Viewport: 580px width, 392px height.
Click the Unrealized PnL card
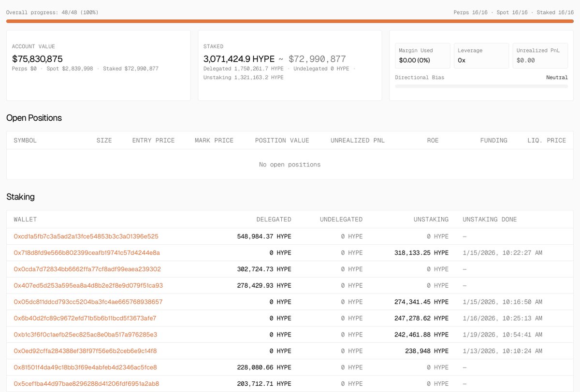tap(540, 56)
